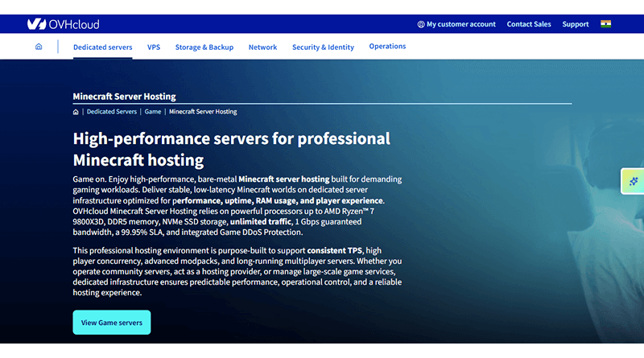Click the customer account user icon
This screenshot has width=644, height=358.
coord(420,24)
